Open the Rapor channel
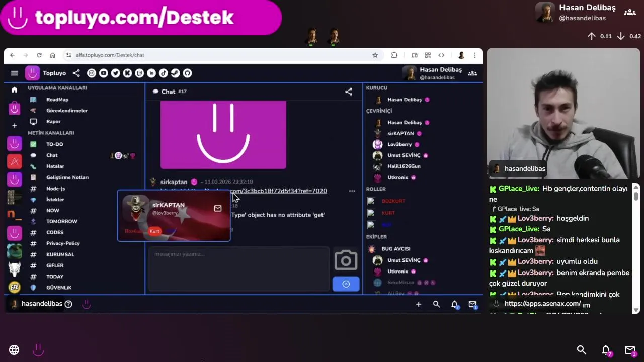This screenshot has width=644, height=362. pos(53,122)
